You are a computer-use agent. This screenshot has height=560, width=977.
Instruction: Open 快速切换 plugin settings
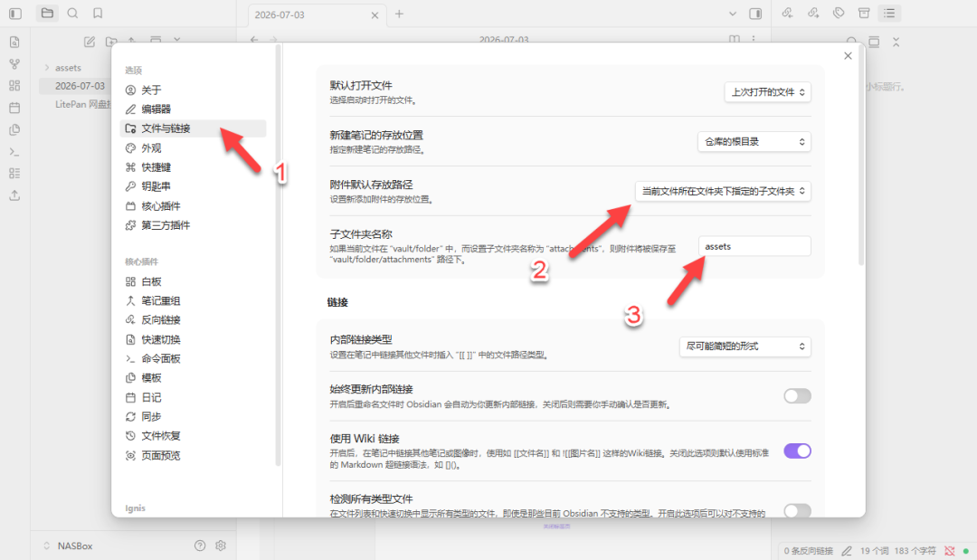pos(194,339)
